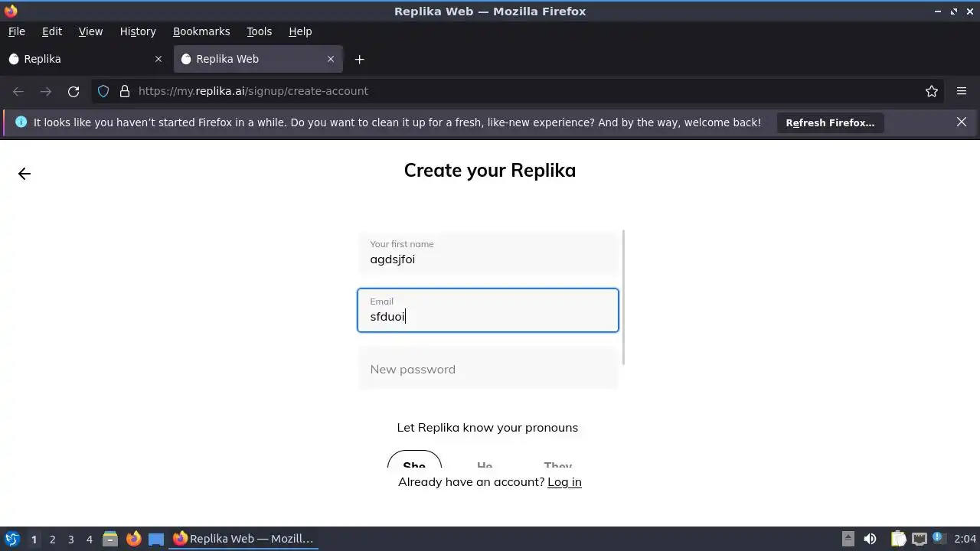Open tracking protection shield icon
Image resolution: width=980 pixels, height=551 pixels.
103,91
